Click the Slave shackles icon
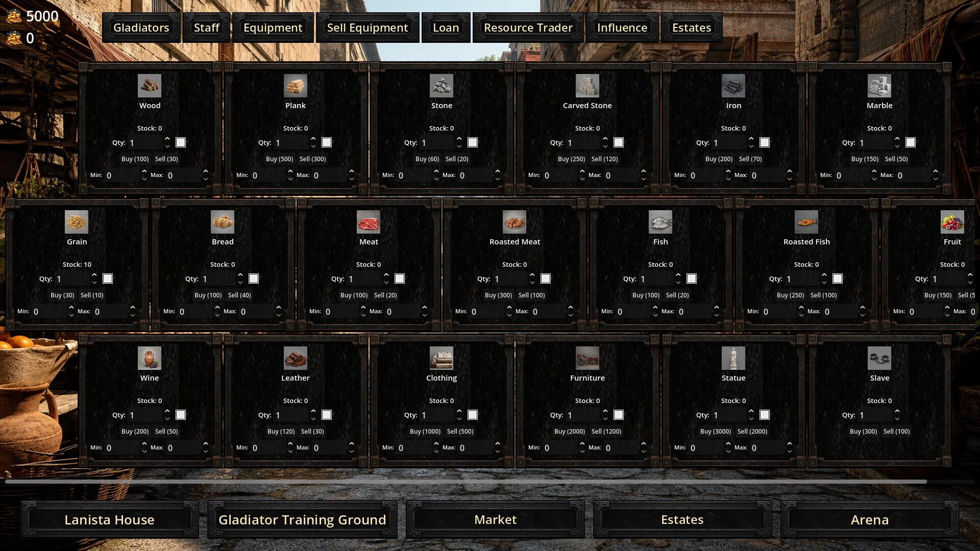 (879, 358)
